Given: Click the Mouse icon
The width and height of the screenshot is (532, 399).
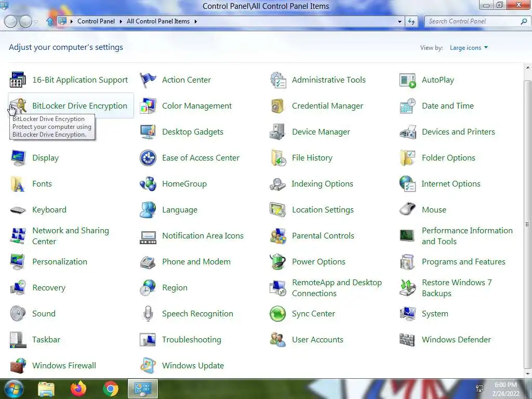Looking at the screenshot, I should coord(407,210).
